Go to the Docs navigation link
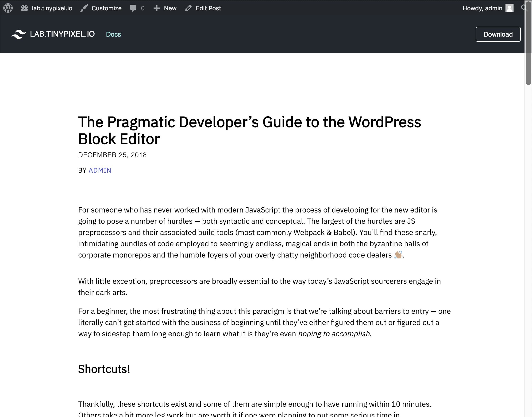Image resolution: width=532 pixels, height=417 pixels. coord(113,34)
